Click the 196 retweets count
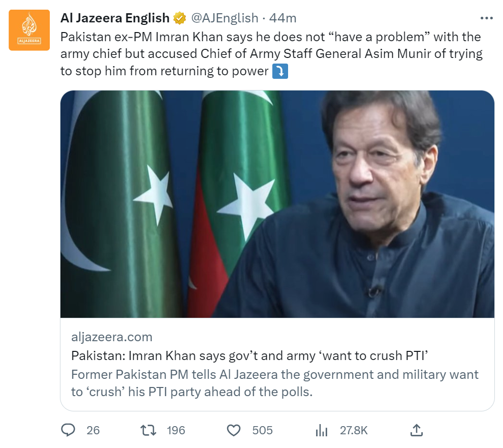The height and width of the screenshot is (448, 503). coord(176,430)
